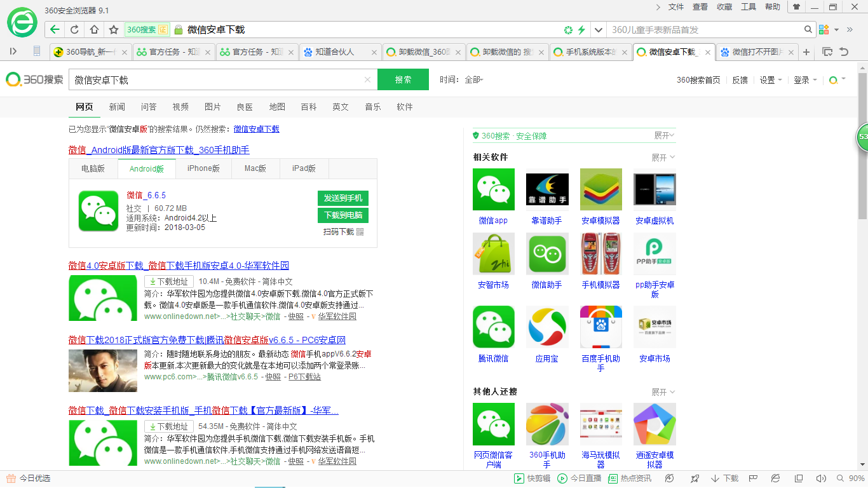Click 今日优选 in status bar
This screenshot has height=488, width=868.
tap(28, 478)
